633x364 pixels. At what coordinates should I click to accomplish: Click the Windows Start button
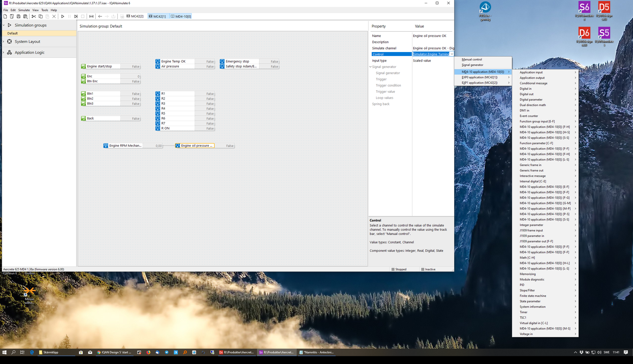(x=4, y=352)
